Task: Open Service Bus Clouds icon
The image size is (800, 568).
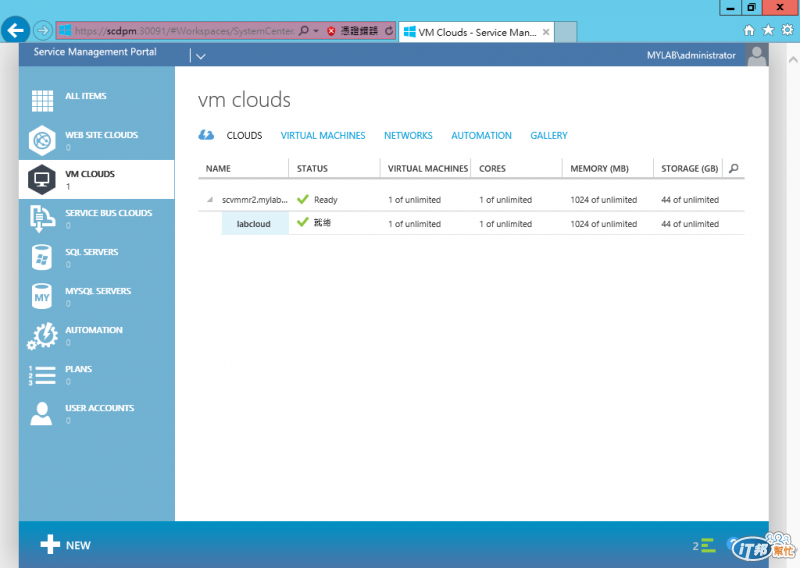Action: [42, 218]
